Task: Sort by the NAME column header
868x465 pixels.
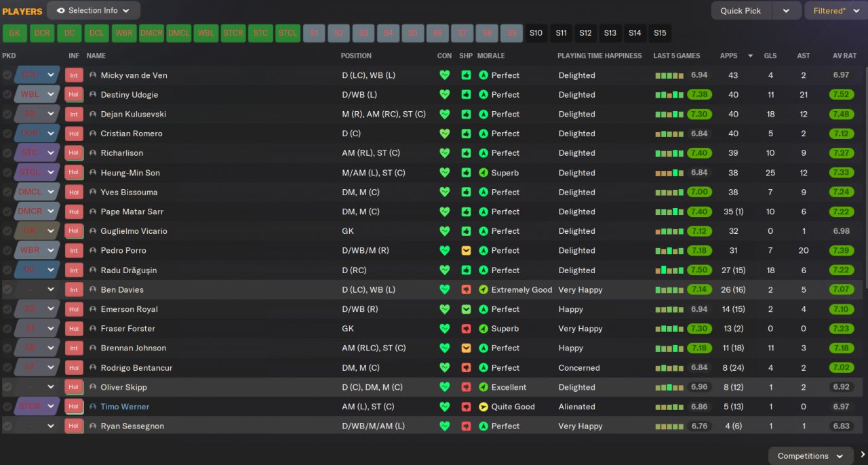Action: [x=96, y=56]
